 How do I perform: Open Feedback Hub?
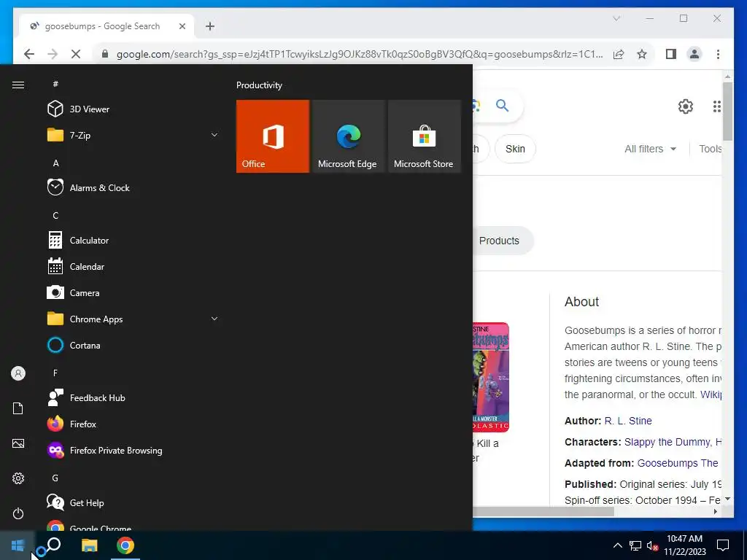pyautogui.click(x=133, y=397)
